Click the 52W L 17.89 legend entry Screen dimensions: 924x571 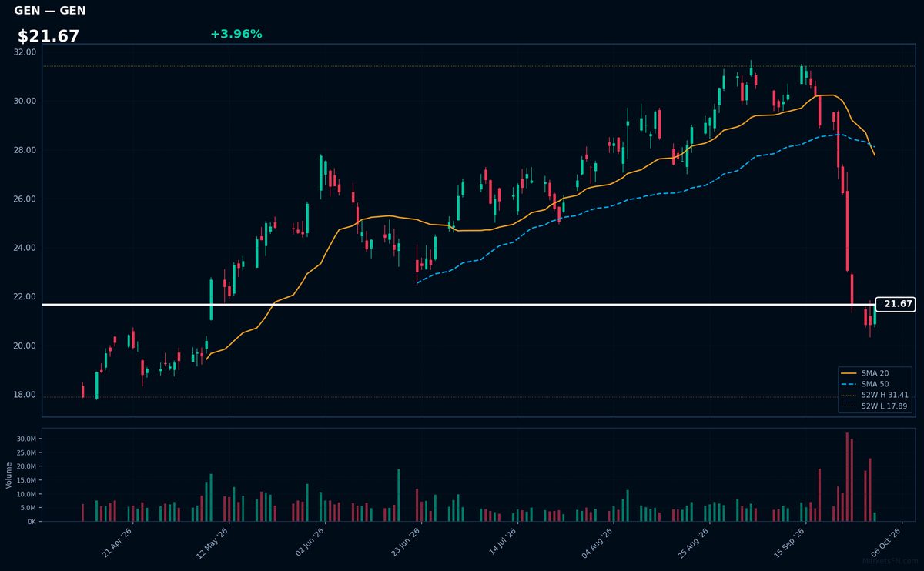pos(875,406)
